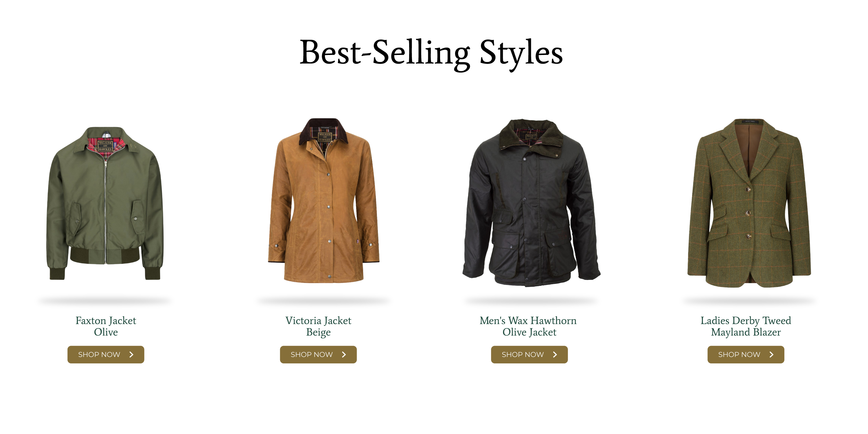Open the Victoria Jacket Beige title link
The height and width of the screenshot is (434, 868).
click(318, 326)
